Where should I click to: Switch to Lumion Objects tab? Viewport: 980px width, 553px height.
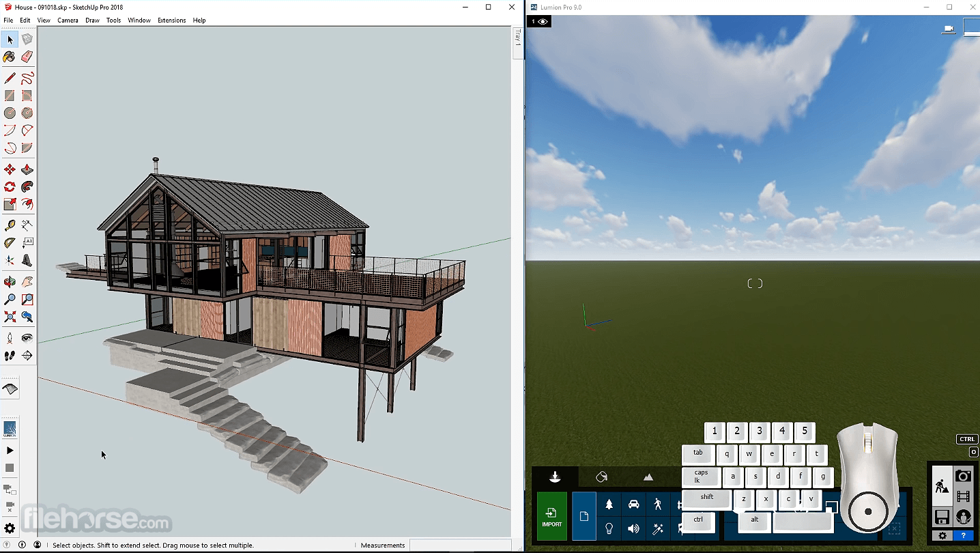pyautogui.click(x=555, y=477)
